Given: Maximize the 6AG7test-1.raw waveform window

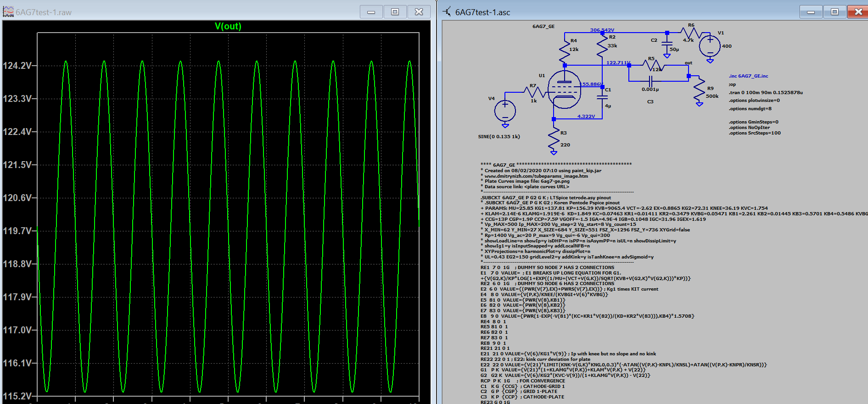Looking at the screenshot, I should (x=395, y=12).
